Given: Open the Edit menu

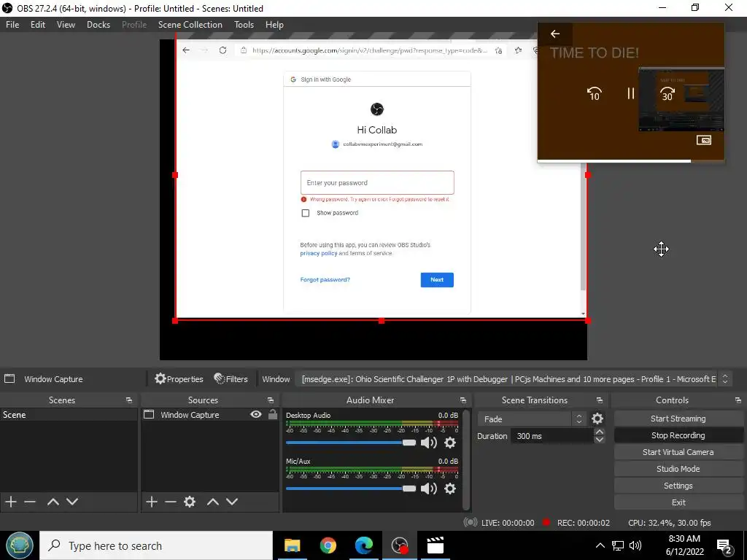Looking at the screenshot, I should coord(38,25).
